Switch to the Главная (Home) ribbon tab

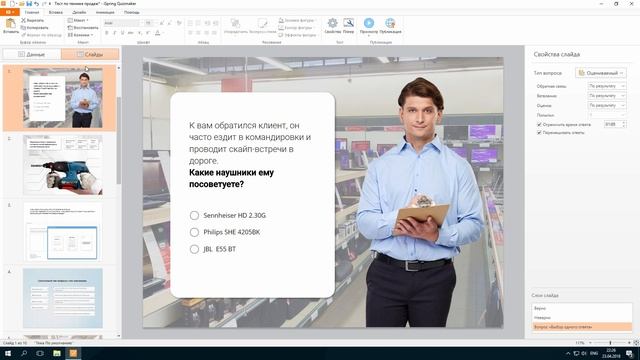pyautogui.click(x=32, y=12)
